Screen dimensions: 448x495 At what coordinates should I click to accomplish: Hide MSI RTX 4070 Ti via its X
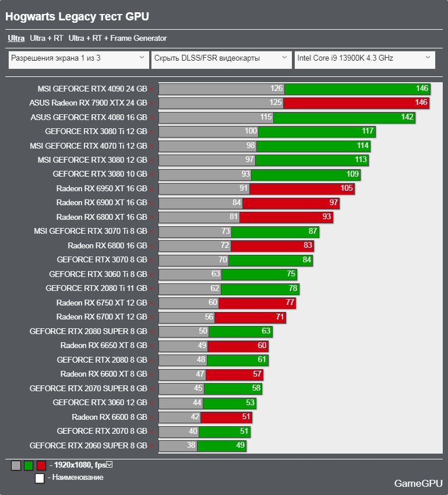coord(151,146)
